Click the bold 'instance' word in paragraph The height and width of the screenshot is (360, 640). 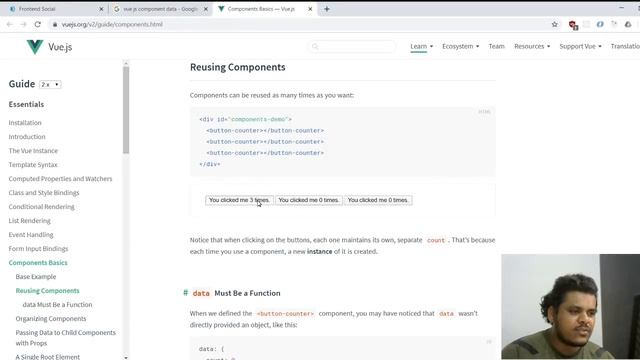click(x=319, y=251)
